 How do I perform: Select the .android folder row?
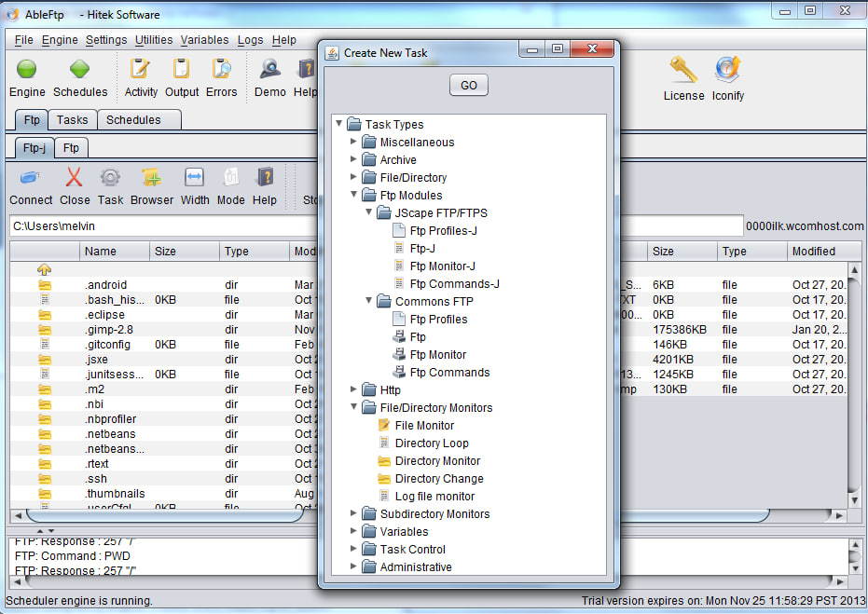[163, 285]
